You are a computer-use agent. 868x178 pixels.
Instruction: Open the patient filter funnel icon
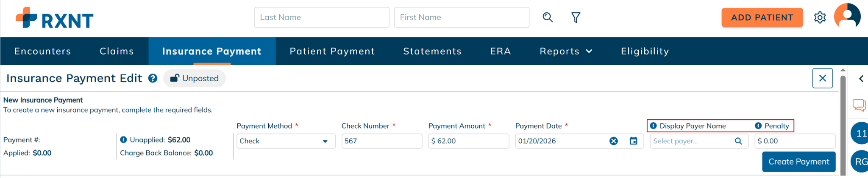[x=576, y=17]
